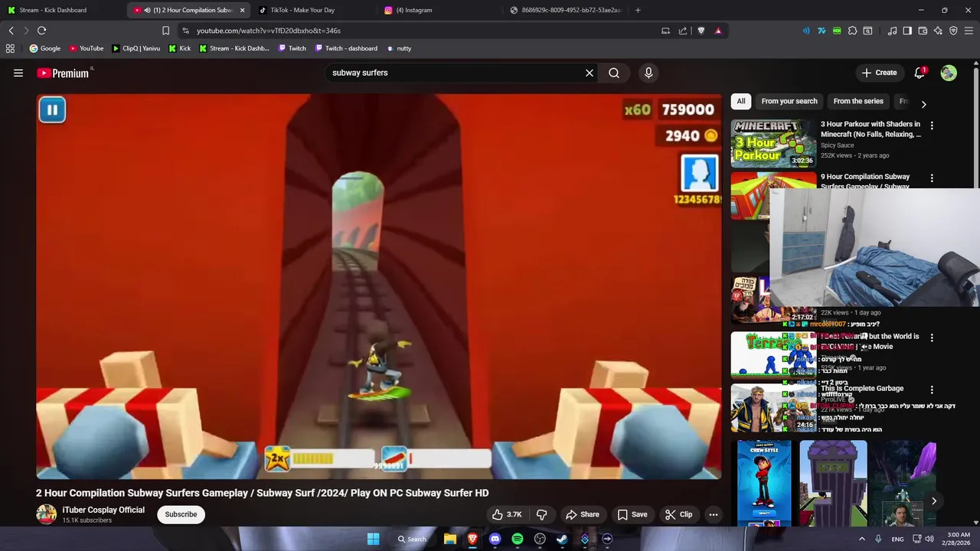The height and width of the screenshot is (551, 980).
Task: Save the video to a playlist
Action: (x=632, y=514)
